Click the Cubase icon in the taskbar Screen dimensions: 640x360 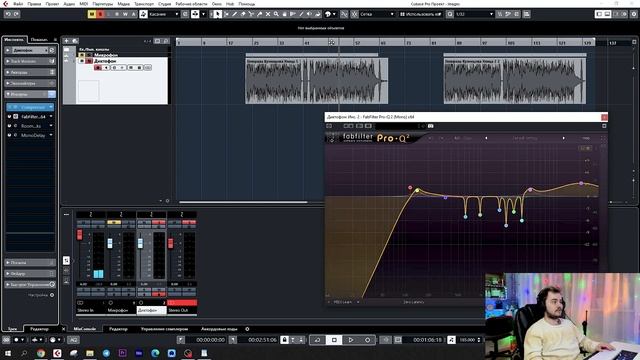pyautogui.click(x=57, y=353)
